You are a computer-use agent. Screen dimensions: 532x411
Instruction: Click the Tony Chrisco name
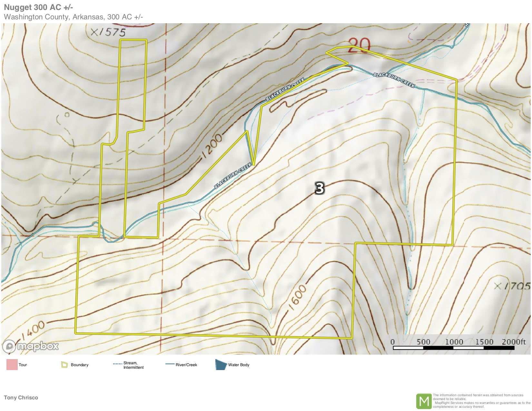[x=21, y=397]
